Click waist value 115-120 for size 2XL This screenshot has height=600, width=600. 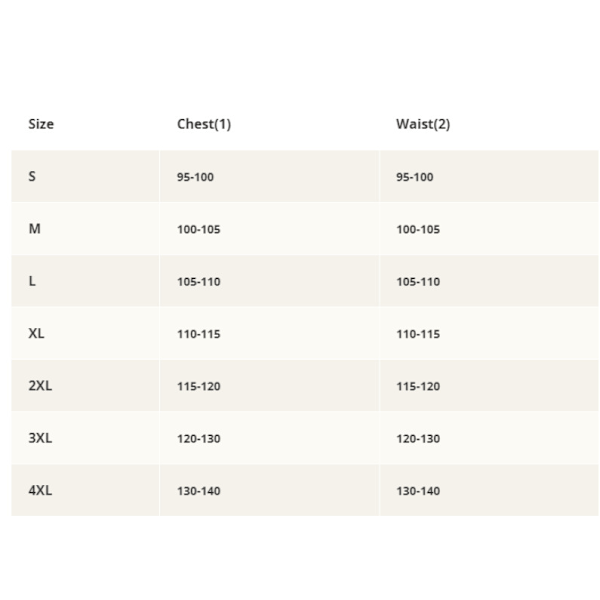tap(418, 386)
